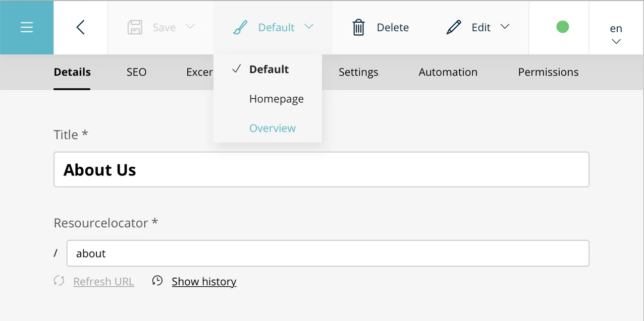Click the Show history link
This screenshot has width=644, height=321.
(204, 281)
